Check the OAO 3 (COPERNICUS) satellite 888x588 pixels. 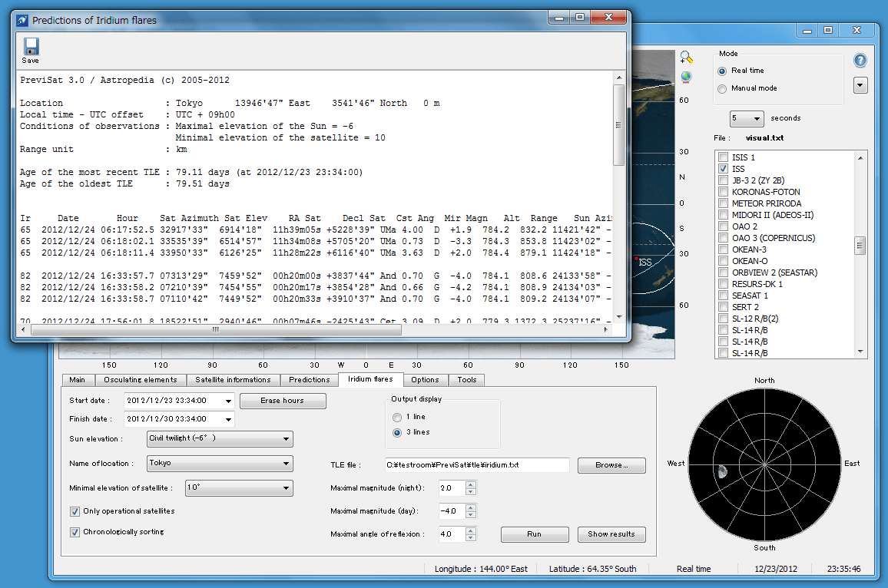(x=723, y=238)
